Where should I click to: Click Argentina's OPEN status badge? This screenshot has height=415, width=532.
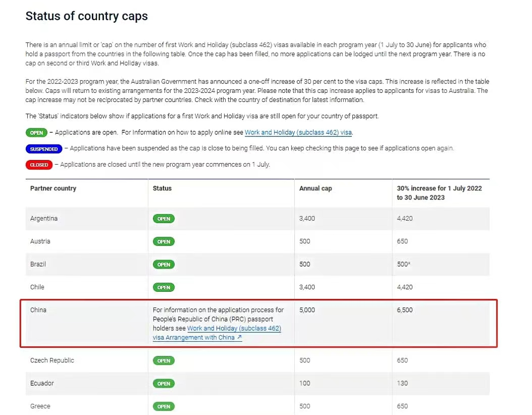point(164,219)
